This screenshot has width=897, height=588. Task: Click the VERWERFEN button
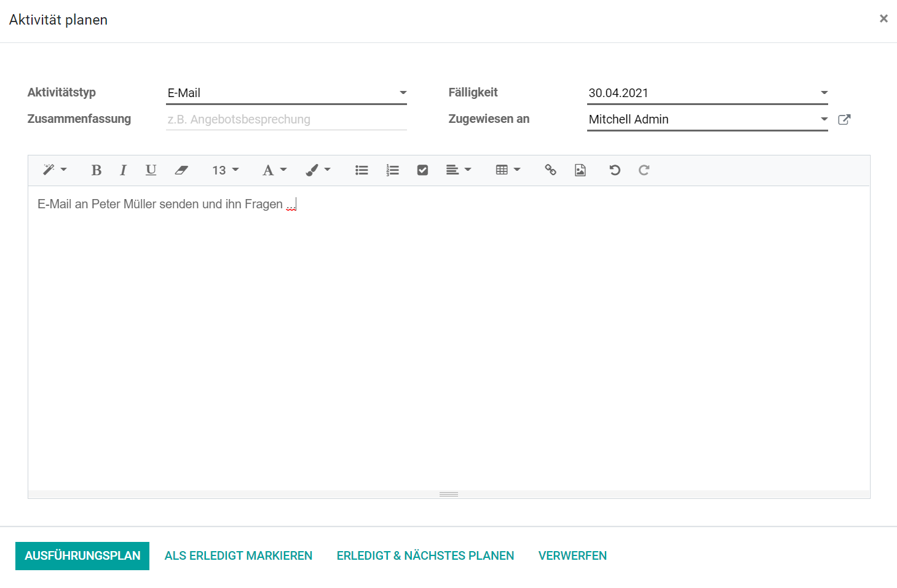click(x=572, y=556)
